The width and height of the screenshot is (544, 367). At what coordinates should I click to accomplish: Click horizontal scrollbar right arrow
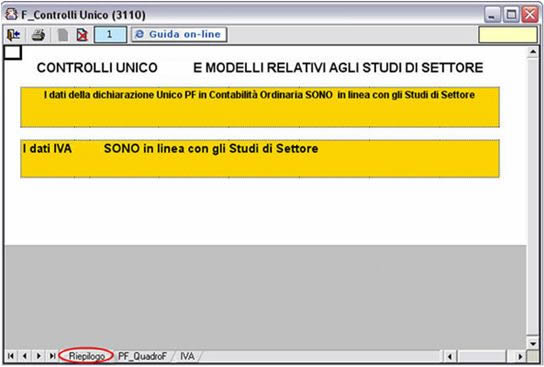coord(520,356)
